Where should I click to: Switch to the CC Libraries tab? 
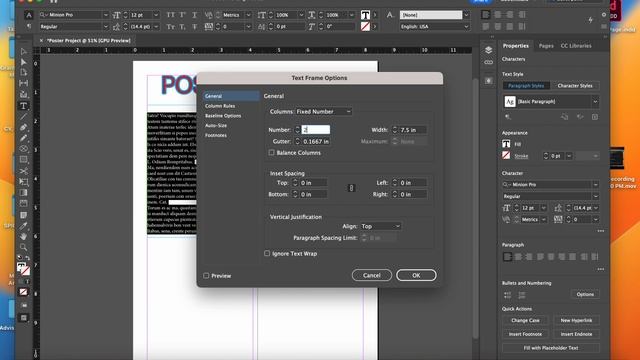(576, 46)
